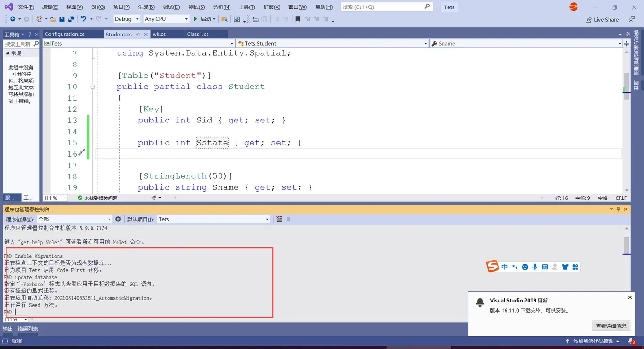This screenshot has height=349, width=644.
Task: Open the Git(G) menu
Action: [98, 7]
